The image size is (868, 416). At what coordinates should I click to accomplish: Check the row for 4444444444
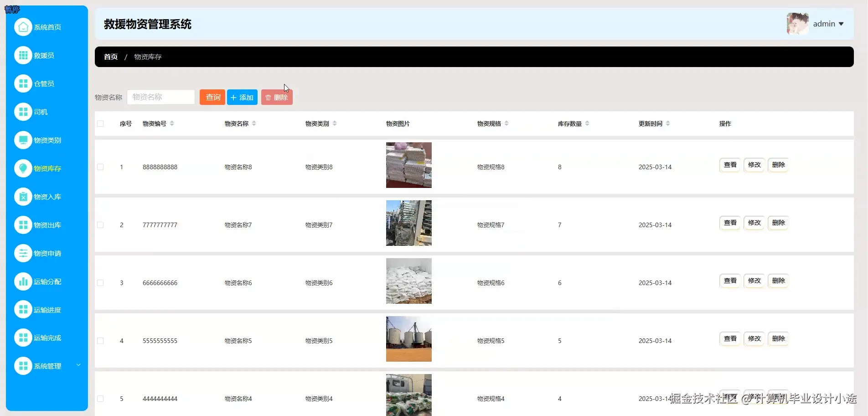point(100,399)
